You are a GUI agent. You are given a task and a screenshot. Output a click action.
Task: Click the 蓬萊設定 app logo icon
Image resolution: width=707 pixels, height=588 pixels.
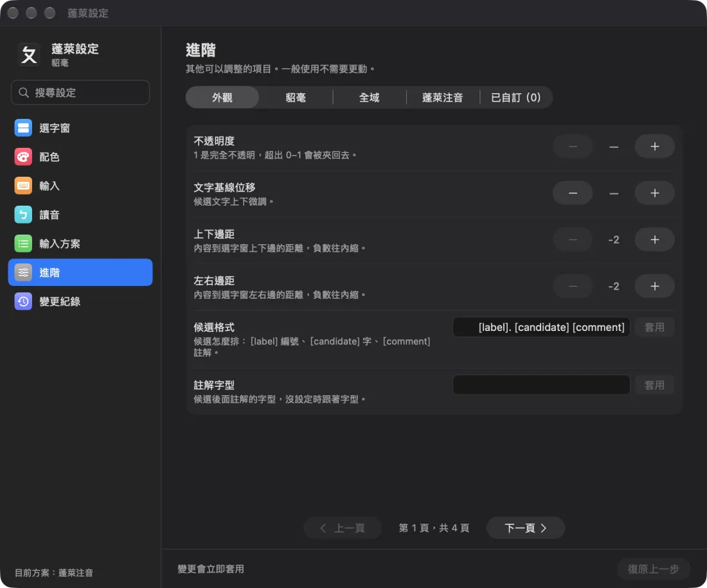click(x=29, y=55)
